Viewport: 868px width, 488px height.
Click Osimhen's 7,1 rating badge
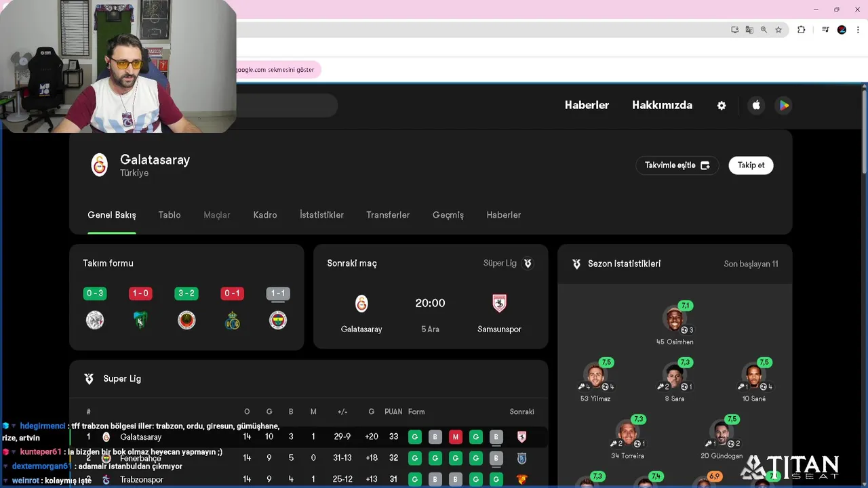pos(685,306)
